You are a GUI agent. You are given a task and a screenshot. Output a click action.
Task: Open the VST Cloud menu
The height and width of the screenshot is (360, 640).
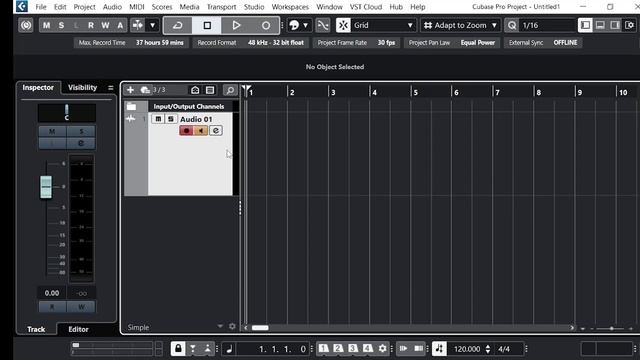pyautogui.click(x=366, y=7)
